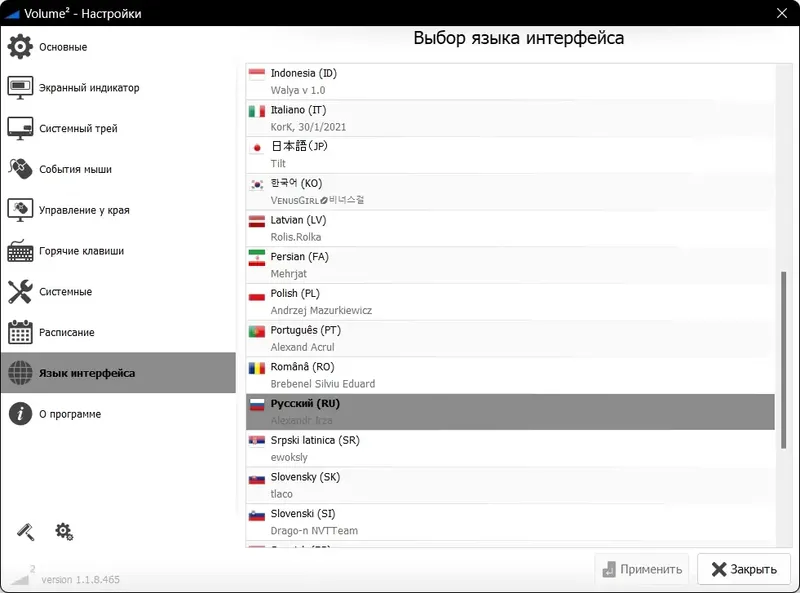Select the Português (PT) language

(400, 337)
